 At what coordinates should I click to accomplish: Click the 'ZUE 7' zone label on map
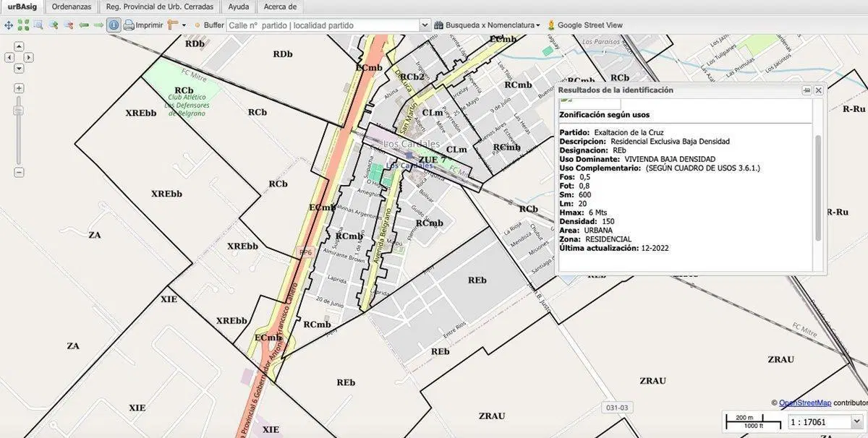pos(432,160)
